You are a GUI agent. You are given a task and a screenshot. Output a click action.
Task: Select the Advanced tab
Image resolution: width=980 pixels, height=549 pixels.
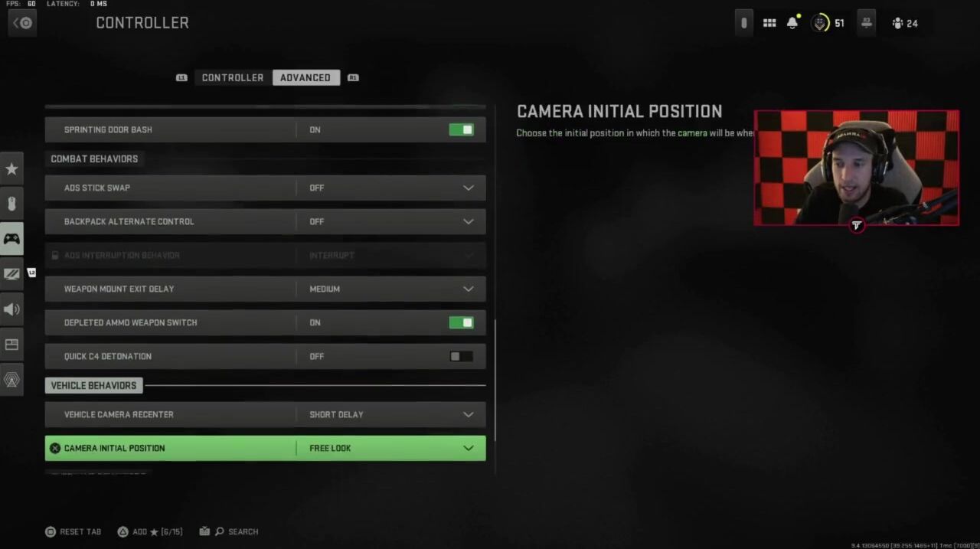click(x=305, y=77)
